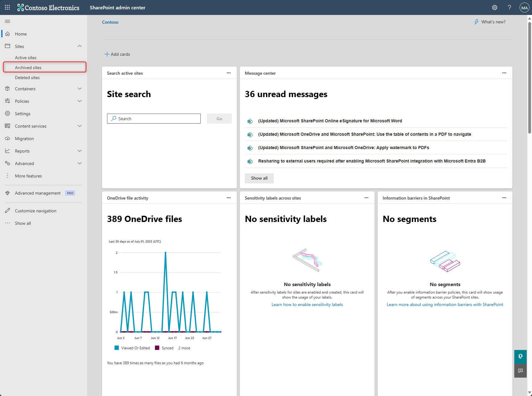Open Advanced management PRO feature

[38, 193]
